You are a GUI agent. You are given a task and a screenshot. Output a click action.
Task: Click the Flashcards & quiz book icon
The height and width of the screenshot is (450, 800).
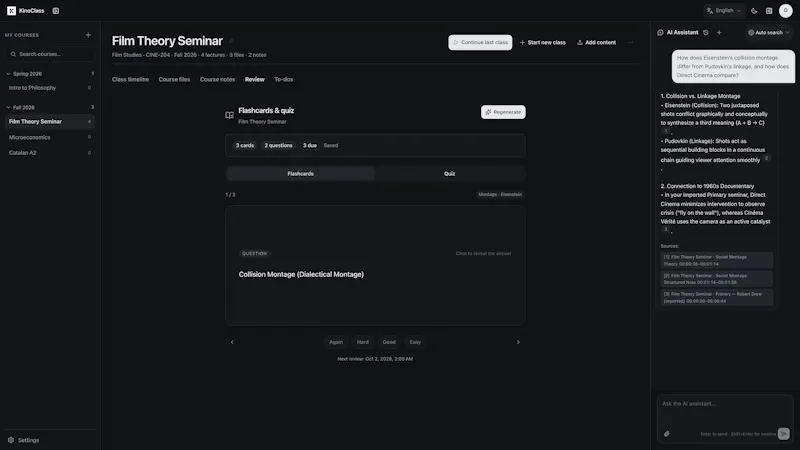[230, 115]
